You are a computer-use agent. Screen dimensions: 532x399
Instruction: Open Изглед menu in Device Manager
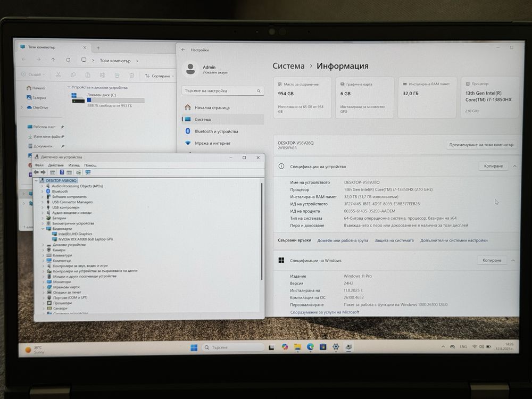click(74, 165)
